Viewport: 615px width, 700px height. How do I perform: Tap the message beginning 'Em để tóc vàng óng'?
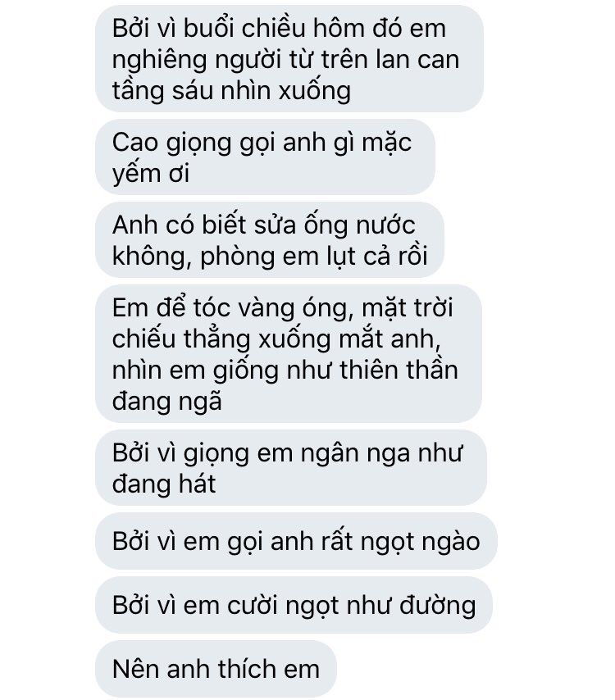[289, 353]
